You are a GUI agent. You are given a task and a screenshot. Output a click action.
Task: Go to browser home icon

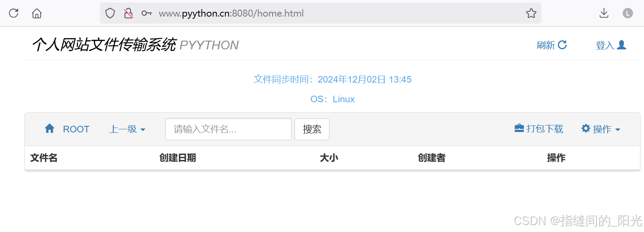[37, 14]
